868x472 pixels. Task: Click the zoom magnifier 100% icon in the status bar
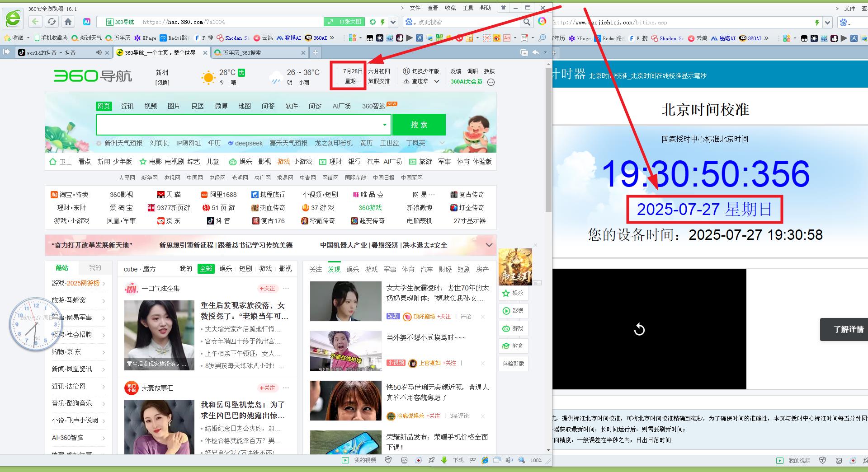pyautogui.click(x=522, y=460)
